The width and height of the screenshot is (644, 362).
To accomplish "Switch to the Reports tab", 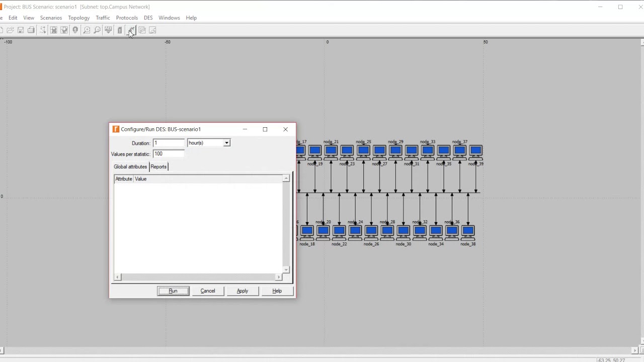I will coord(158,167).
